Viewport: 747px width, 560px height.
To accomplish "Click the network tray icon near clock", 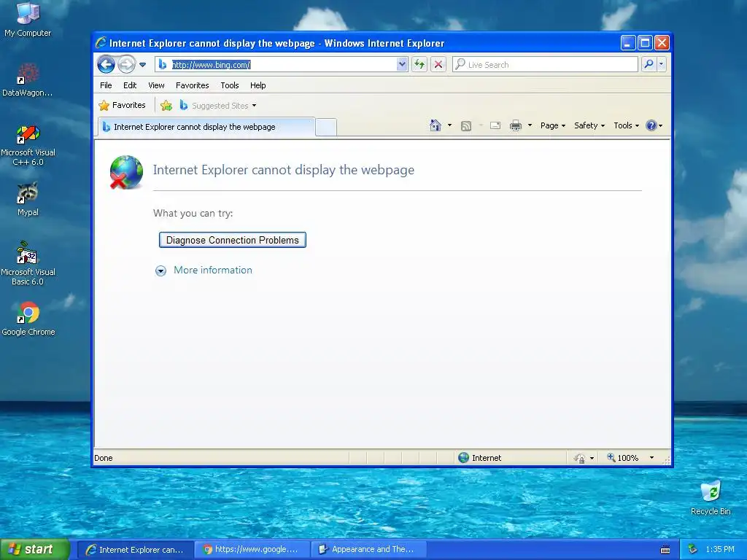I will 693,549.
